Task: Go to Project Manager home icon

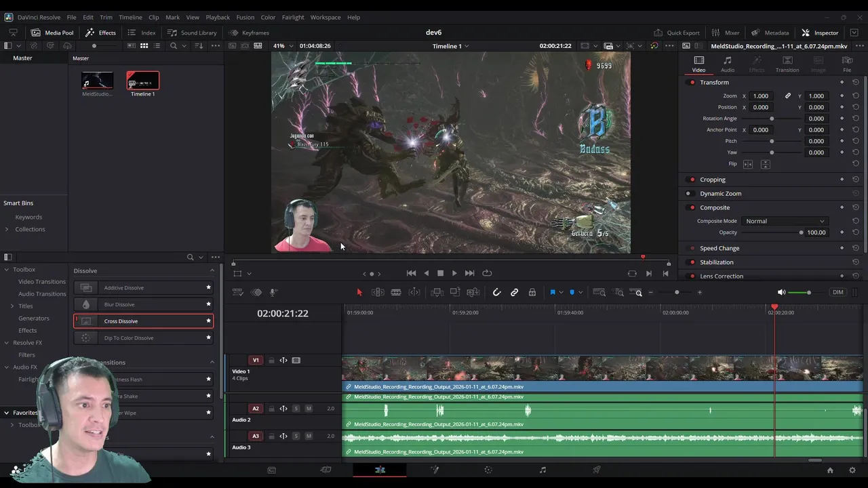Action: tap(830, 470)
